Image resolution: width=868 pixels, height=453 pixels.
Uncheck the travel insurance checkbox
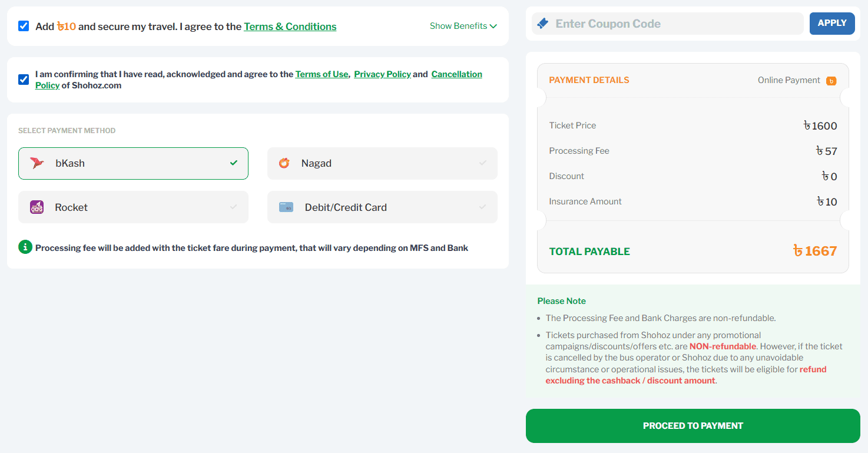pyautogui.click(x=24, y=26)
